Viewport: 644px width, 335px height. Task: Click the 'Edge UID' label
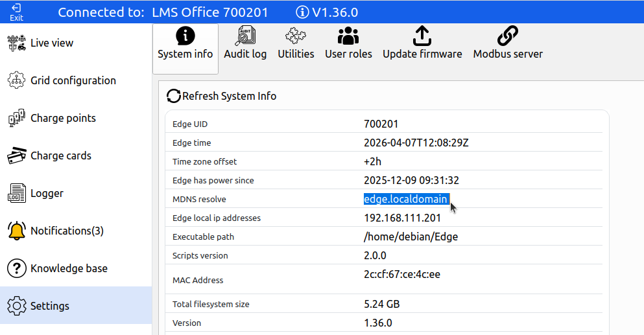pos(190,124)
